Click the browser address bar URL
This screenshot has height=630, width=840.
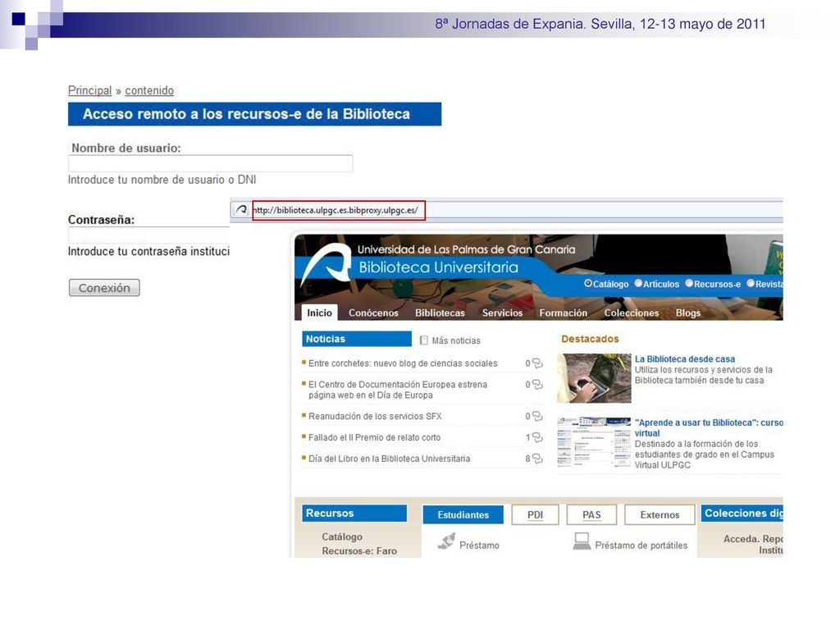(x=339, y=210)
